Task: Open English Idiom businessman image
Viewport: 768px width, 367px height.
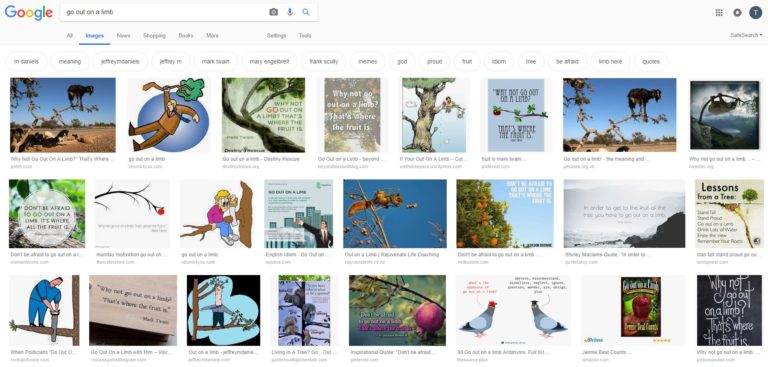Action: click(x=299, y=214)
